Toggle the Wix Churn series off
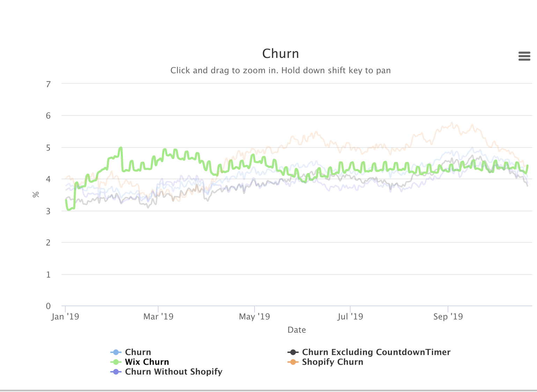The height and width of the screenshot is (392, 537). tap(147, 362)
